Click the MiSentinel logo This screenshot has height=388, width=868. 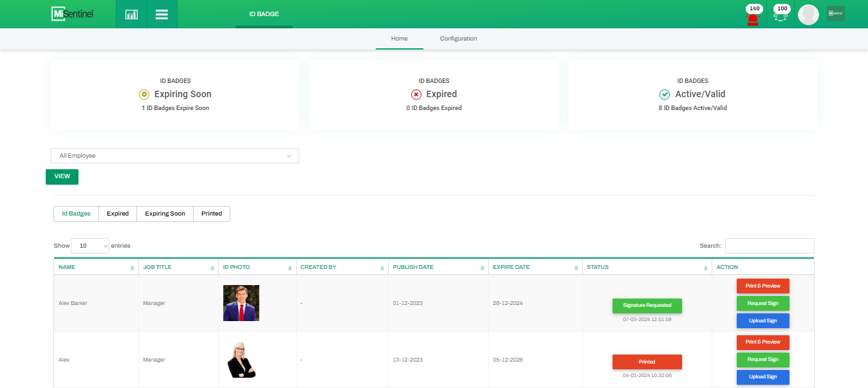click(x=73, y=14)
